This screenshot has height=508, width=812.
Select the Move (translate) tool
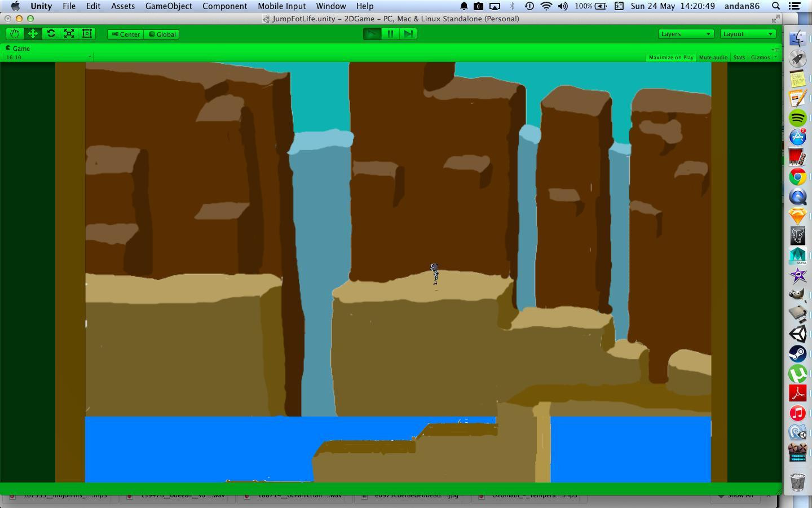point(33,34)
